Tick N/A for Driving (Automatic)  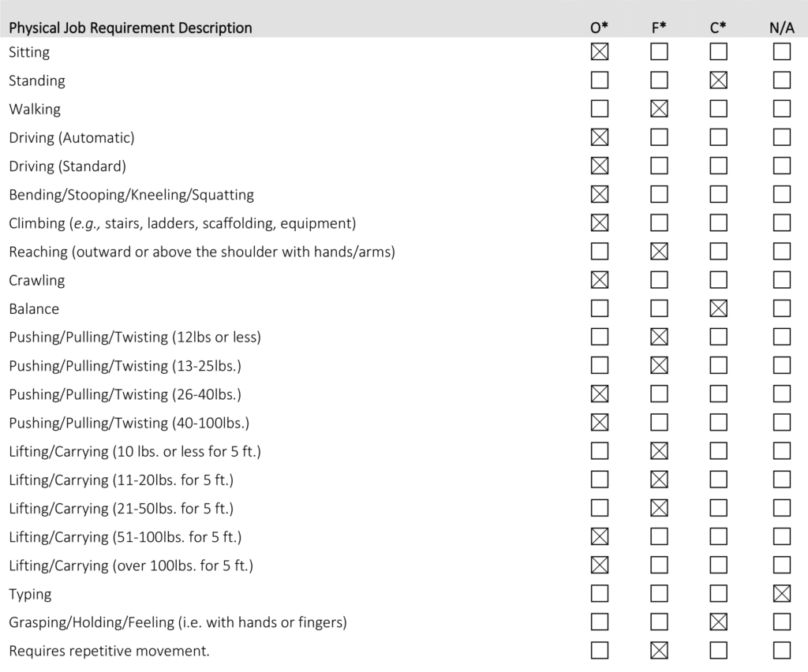coord(781,137)
